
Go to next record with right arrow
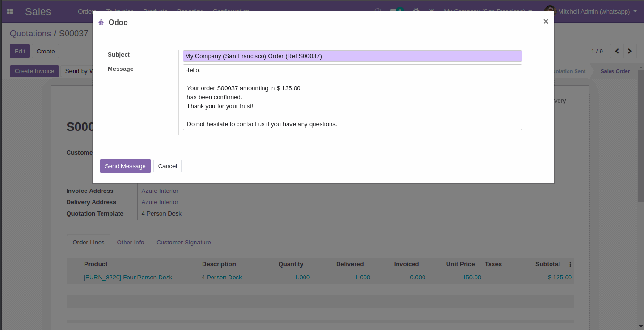(630, 51)
